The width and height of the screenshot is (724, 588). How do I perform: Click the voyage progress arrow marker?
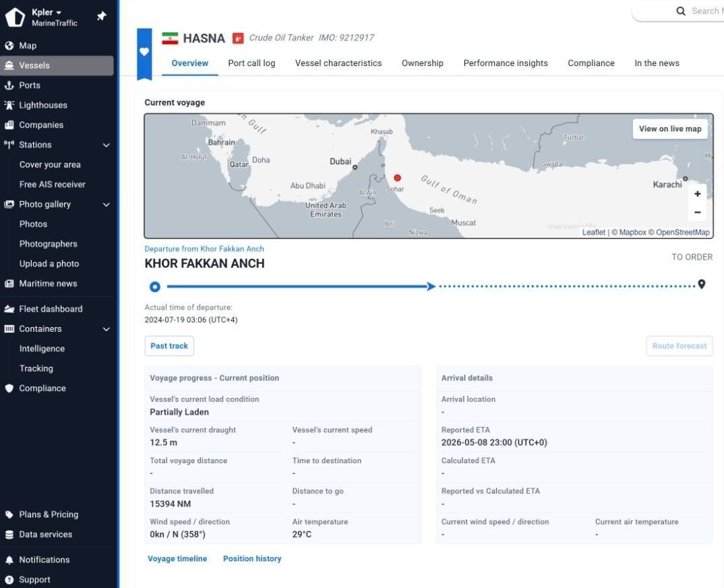(x=431, y=287)
